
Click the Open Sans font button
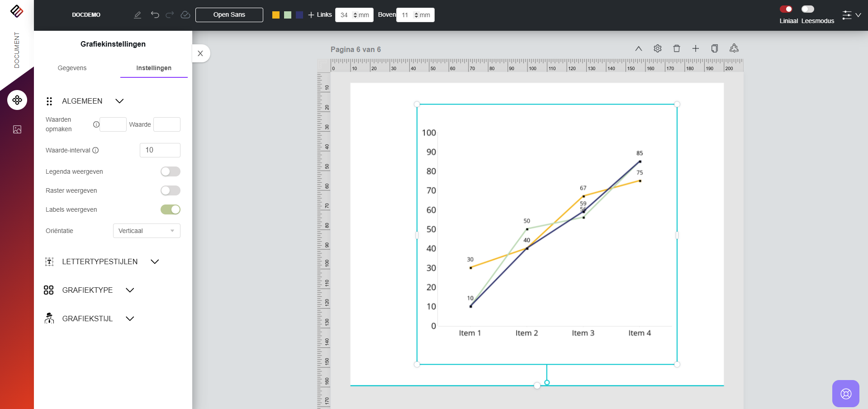pos(229,15)
